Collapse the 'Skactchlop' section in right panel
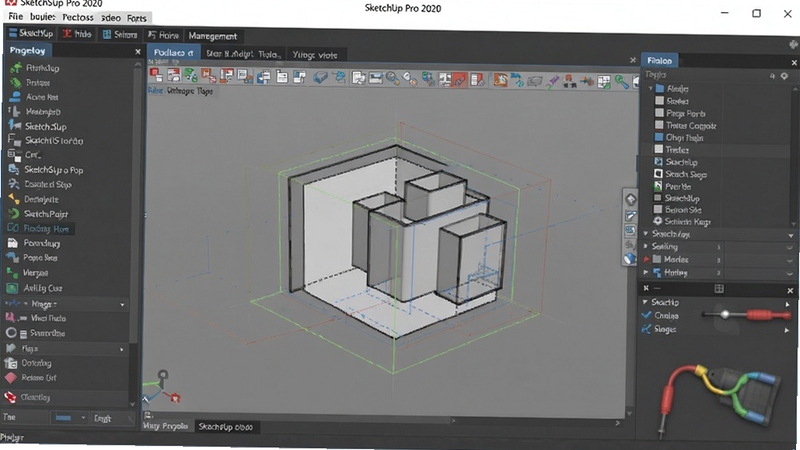 [646, 233]
